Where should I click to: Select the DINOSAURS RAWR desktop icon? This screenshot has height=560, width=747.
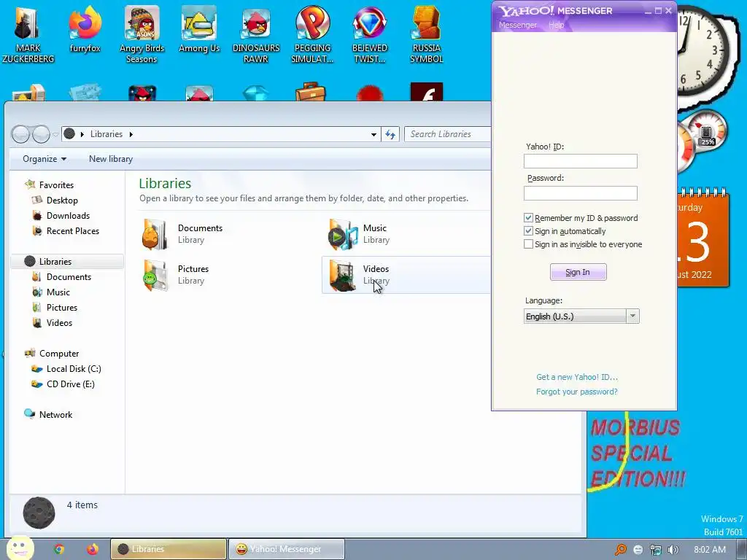(256, 34)
